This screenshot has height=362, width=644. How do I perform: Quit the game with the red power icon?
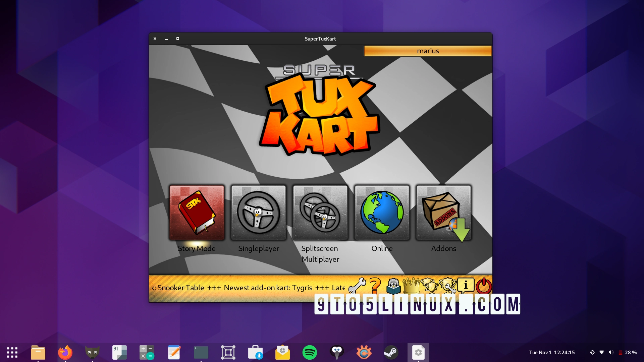[x=484, y=286]
